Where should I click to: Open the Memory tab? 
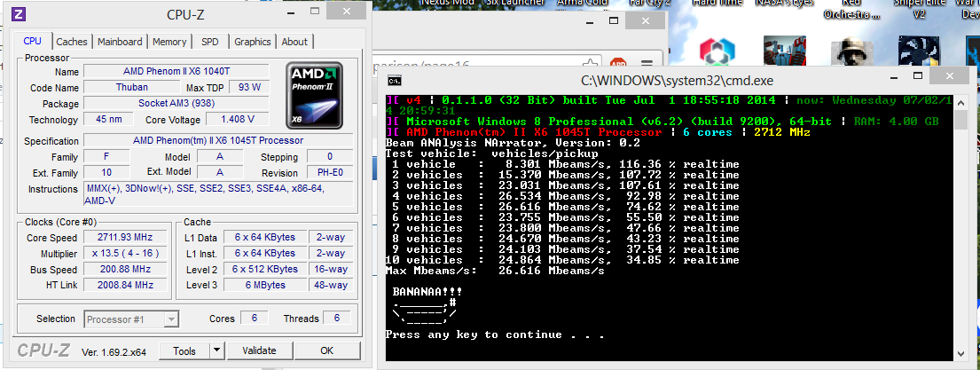(x=169, y=42)
